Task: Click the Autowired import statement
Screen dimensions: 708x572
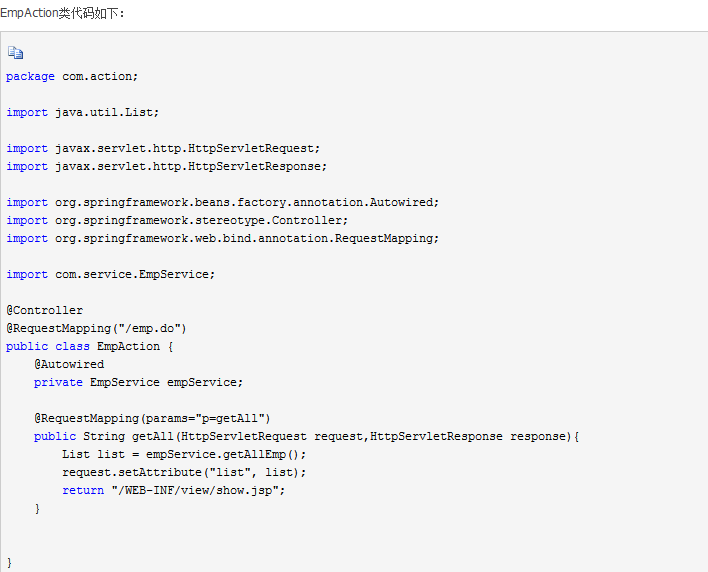Action: click(x=223, y=203)
